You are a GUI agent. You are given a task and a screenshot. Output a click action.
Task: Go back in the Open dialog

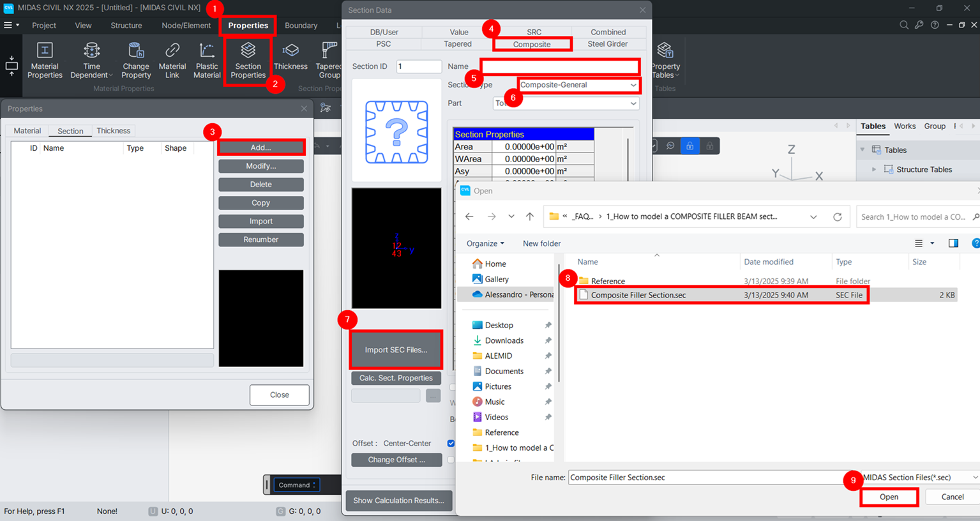click(469, 216)
